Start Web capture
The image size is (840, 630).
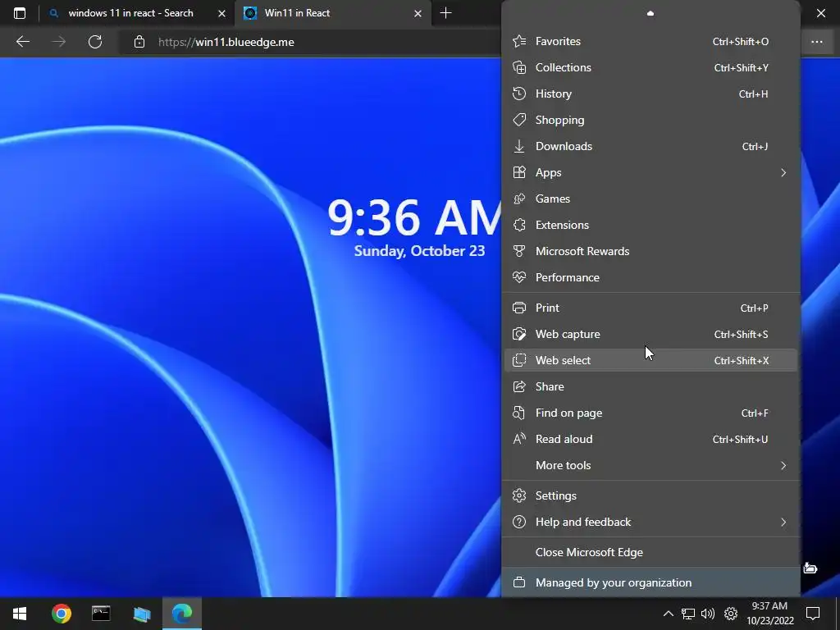[651, 335]
